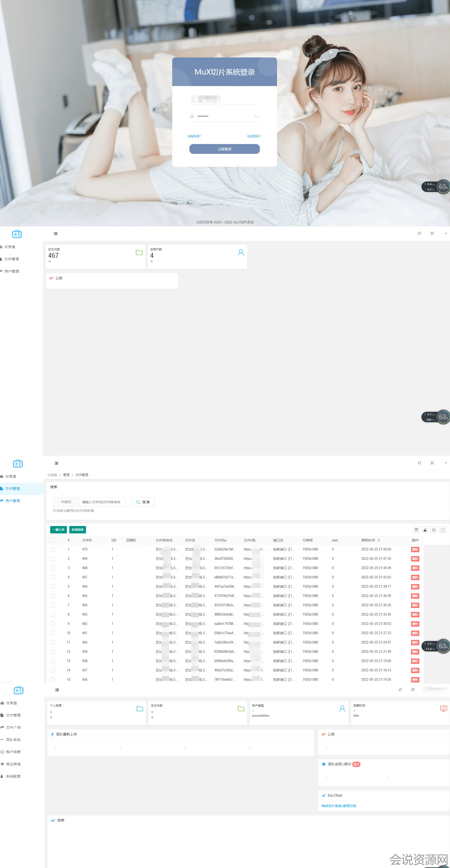Check the row checkbox for file ID 465
This screenshot has height=868, width=450.
click(x=53, y=596)
